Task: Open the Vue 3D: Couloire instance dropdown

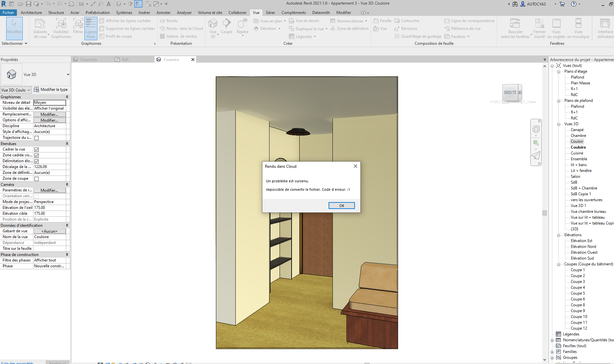Action: pos(16,90)
